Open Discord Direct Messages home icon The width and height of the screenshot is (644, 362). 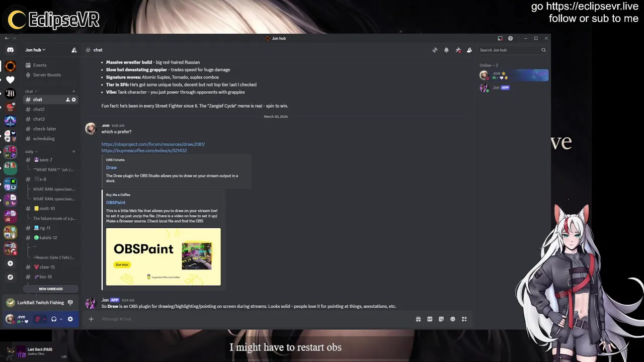10,50
